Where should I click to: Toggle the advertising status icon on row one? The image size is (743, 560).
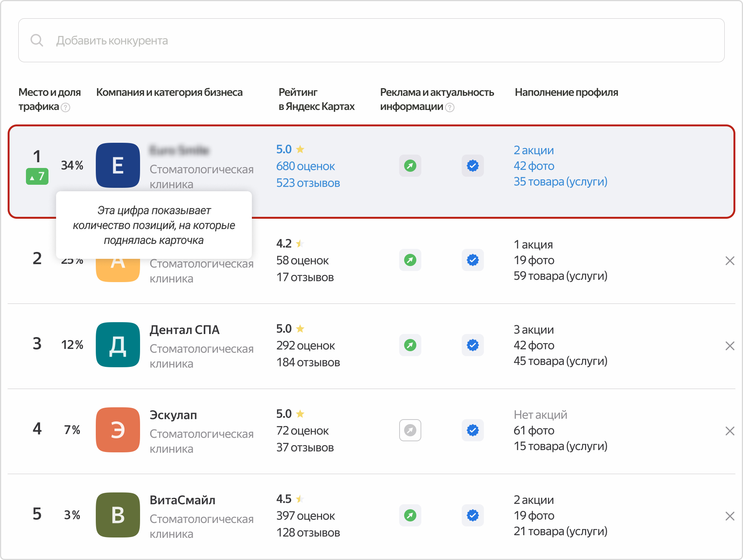click(x=410, y=166)
